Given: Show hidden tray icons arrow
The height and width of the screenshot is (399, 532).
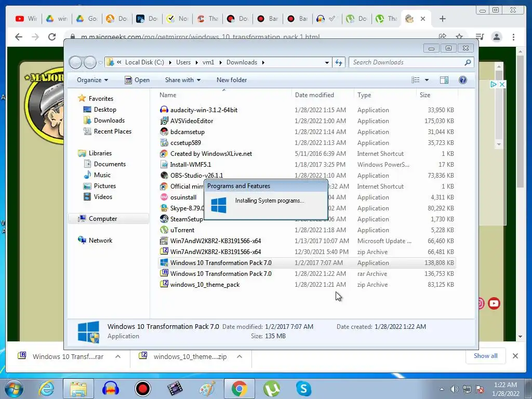Looking at the screenshot, I should point(442,389).
